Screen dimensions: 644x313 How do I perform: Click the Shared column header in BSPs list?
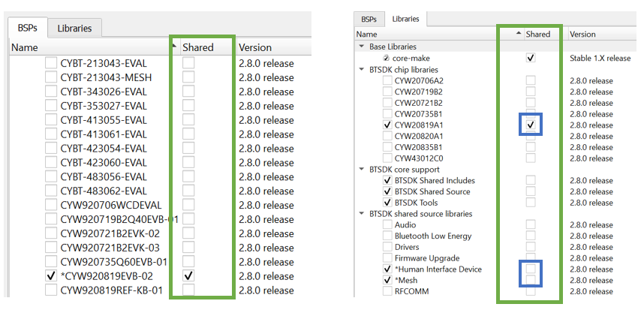[198, 47]
